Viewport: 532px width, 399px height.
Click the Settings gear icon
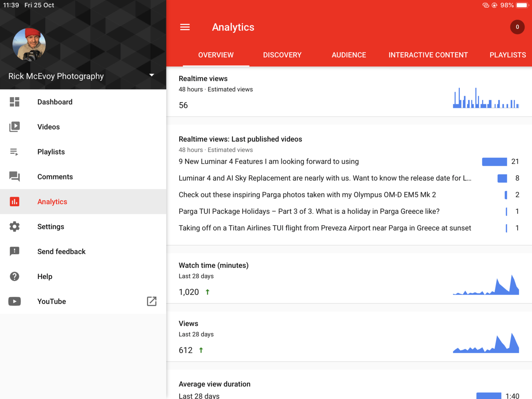click(x=14, y=226)
